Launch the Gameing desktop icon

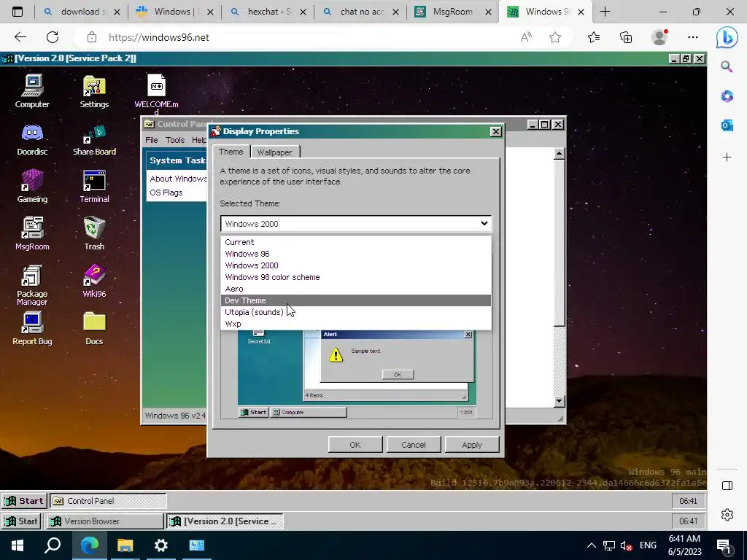point(32,186)
